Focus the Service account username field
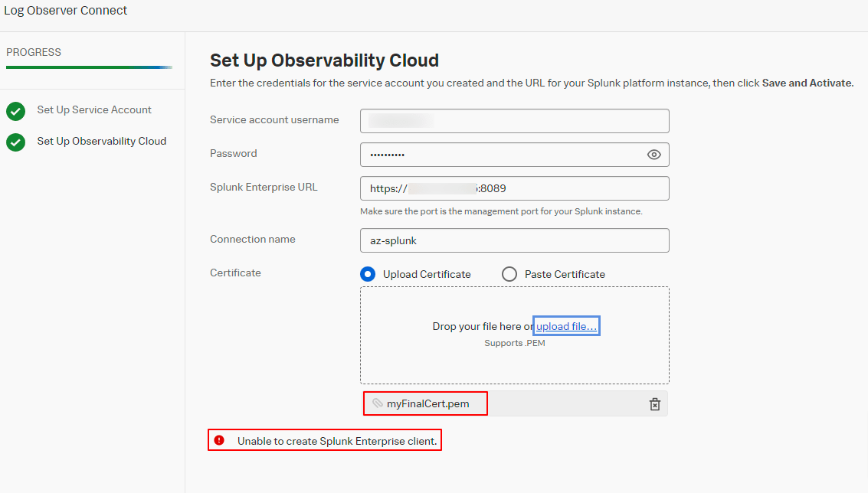Screen dimensions: 868x493 click(x=514, y=121)
